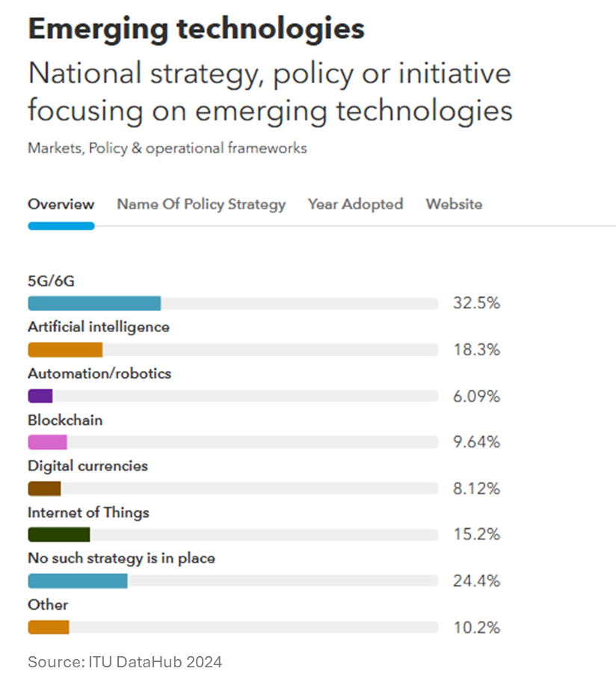The image size is (616, 695).
Task: Click the Emerging technologies heading
Action: coord(196,28)
